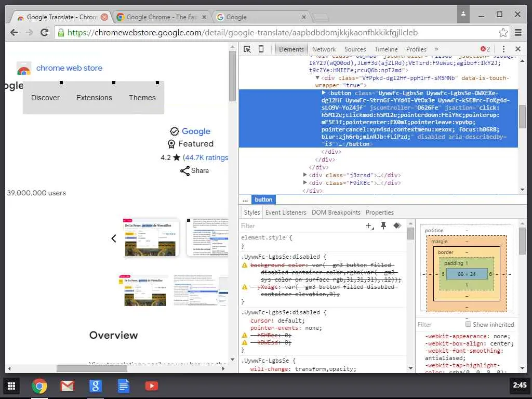Expand the div class j3zrsd node
Image resolution: width=532 pixels, height=399 pixels.
click(x=305, y=175)
